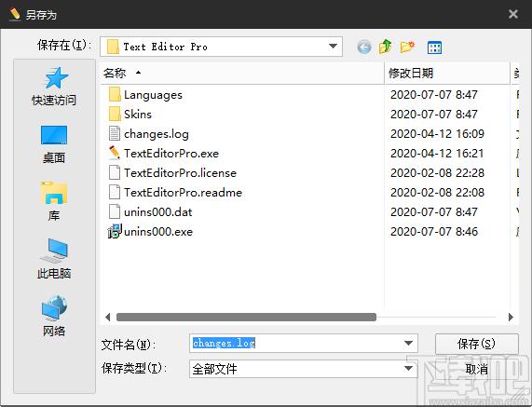Image resolution: width=532 pixels, height=407 pixels.
Task: Click the TextEditorPro.readme file icon
Action: pyautogui.click(x=115, y=192)
